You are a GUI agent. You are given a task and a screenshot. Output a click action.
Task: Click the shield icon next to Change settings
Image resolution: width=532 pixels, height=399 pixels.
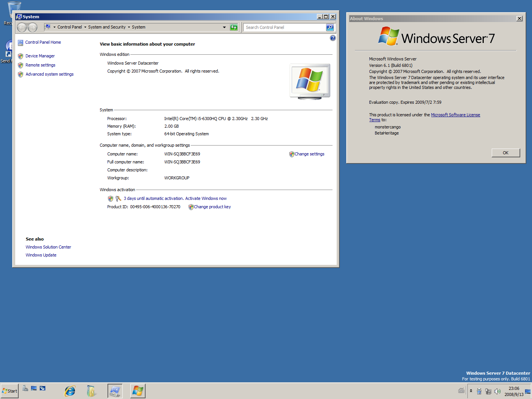(x=291, y=154)
